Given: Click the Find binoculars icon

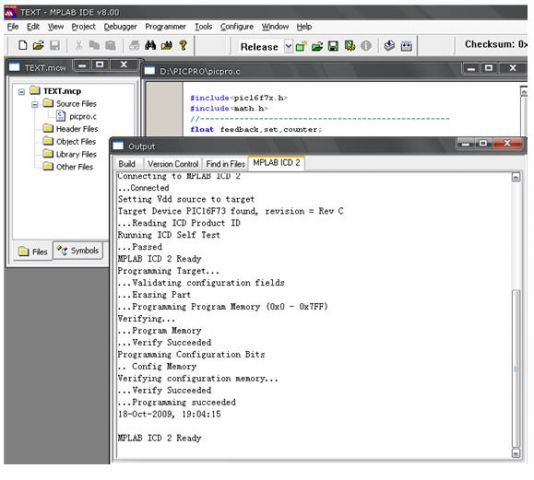Looking at the screenshot, I should [x=150, y=45].
